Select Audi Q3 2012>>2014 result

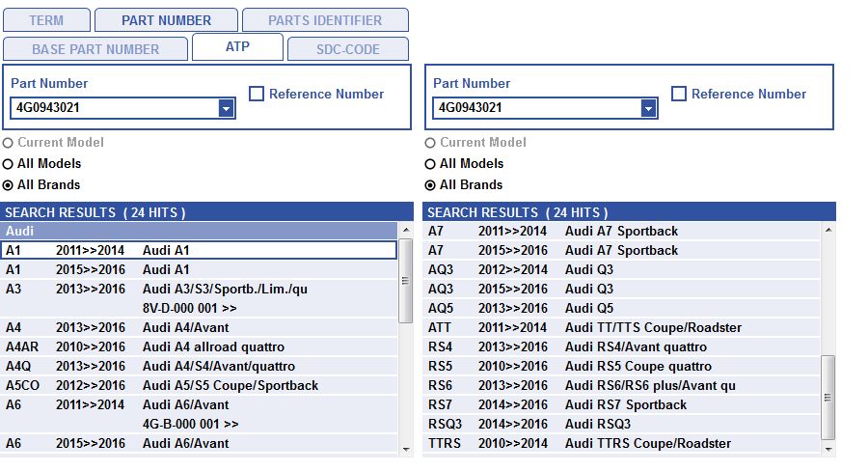(621, 270)
